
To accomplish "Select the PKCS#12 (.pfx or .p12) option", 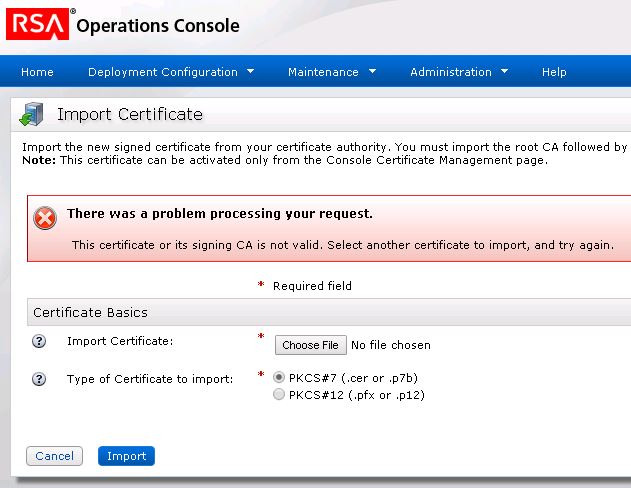I will click(279, 394).
